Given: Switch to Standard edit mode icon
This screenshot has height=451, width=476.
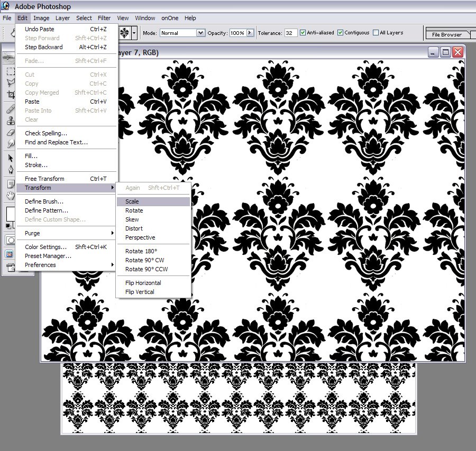Looking at the screenshot, I should [10, 241].
